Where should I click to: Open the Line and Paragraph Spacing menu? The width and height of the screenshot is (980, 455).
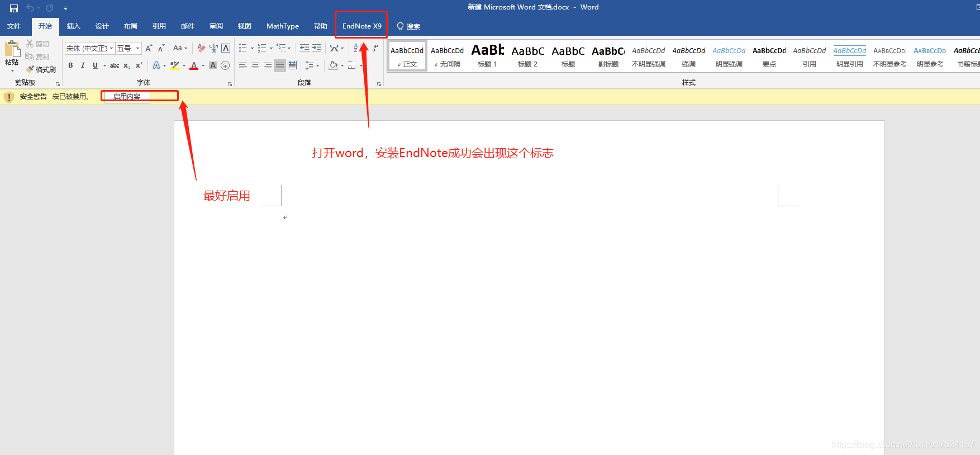click(312, 65)
